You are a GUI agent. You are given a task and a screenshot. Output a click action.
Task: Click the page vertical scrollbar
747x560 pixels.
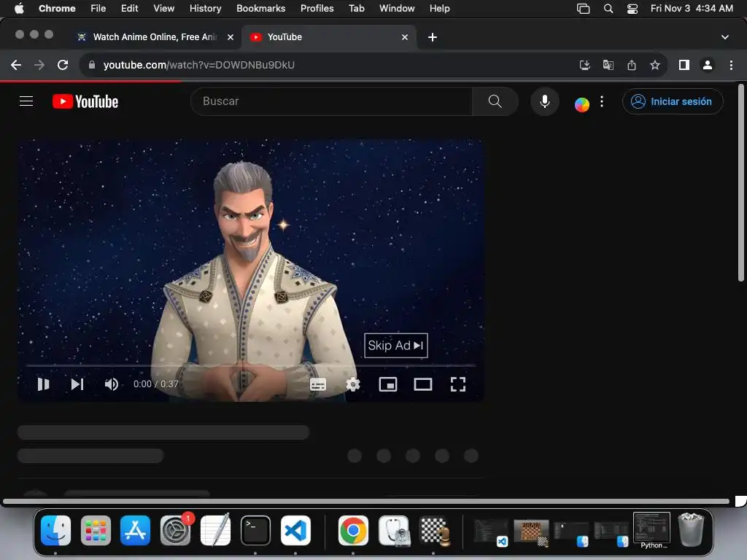(741, 183)
